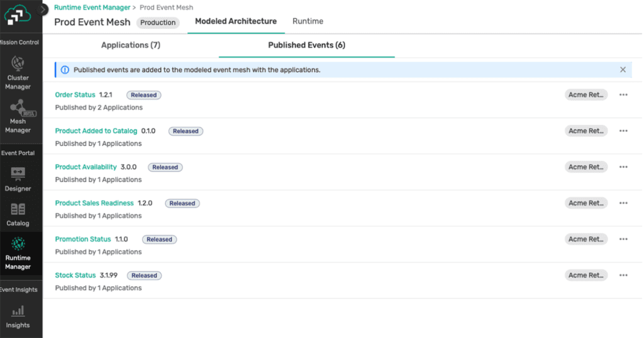Image resolution: width=644 pixels, height=338 pixels.
Task: Open the Product Added to Catalog event
Action: pyautogui.click(x=96, y=131)
